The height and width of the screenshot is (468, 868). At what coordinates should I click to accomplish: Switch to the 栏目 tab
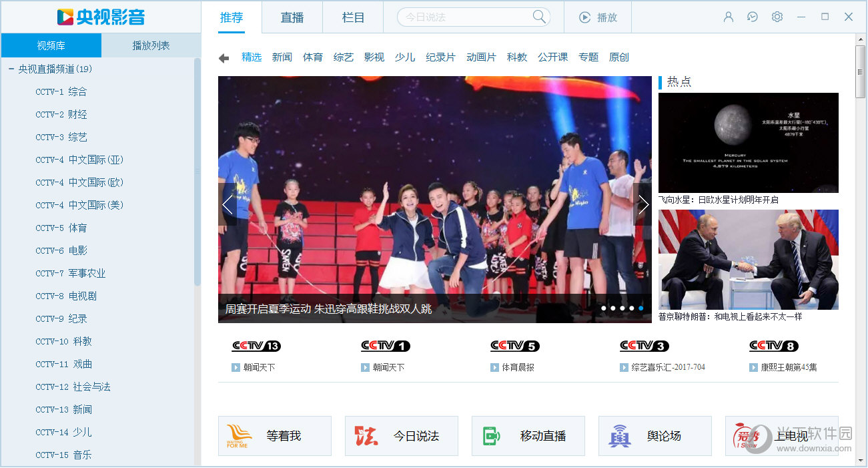point(353,17)
